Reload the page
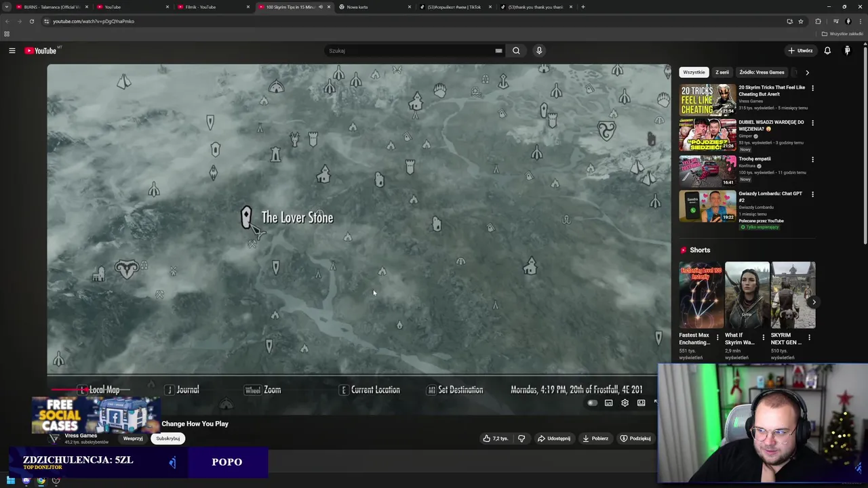 31,21
